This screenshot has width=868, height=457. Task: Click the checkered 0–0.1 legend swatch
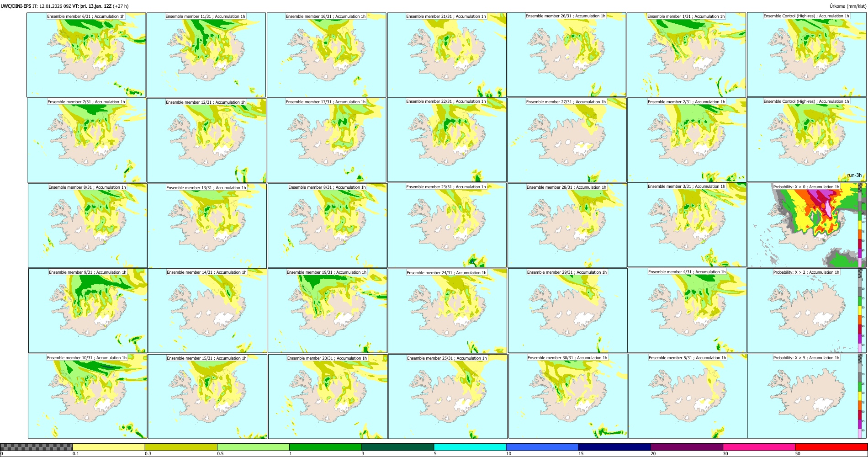(37, 447)
